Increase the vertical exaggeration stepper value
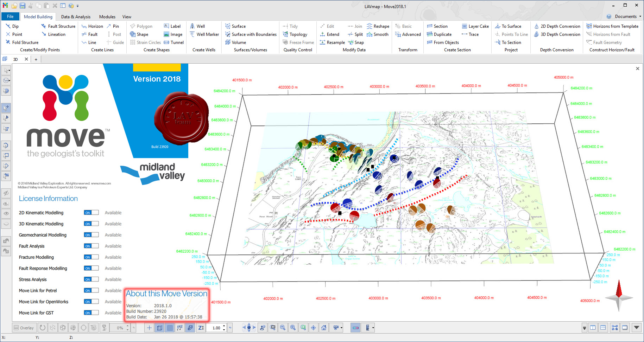This screenshot has width=644, height=342. tap(224, 326)
